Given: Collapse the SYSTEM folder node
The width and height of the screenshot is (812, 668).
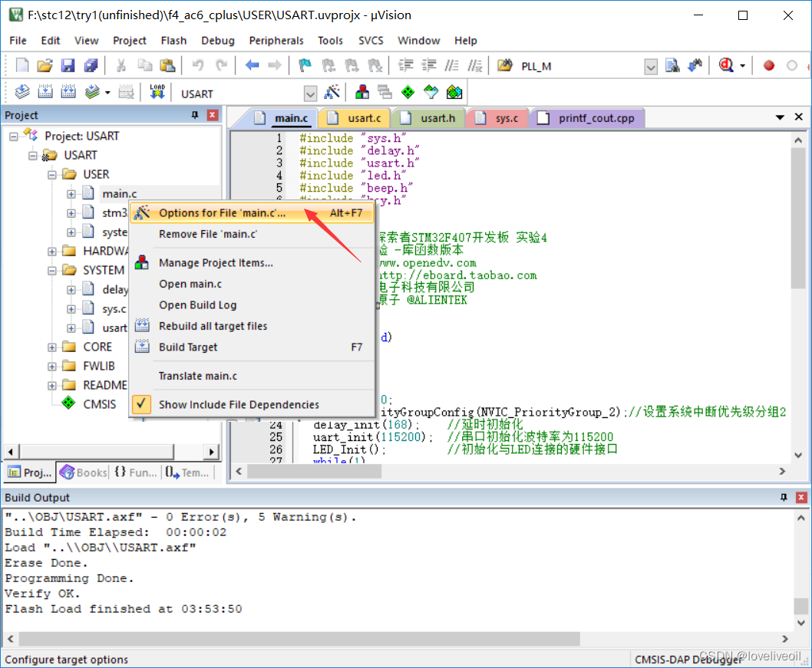Looking at the screenshot, I should pyautogui.click(x=51, y=271).
